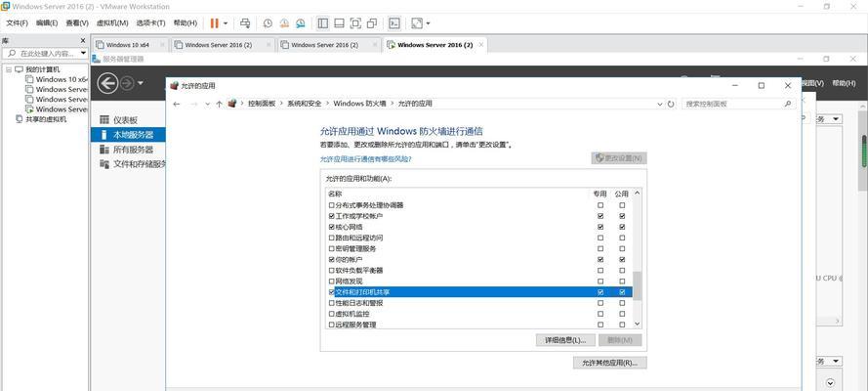Open the 选项卡(T) menu
This screenshot has width=868, height=391.
coord(150,23)
